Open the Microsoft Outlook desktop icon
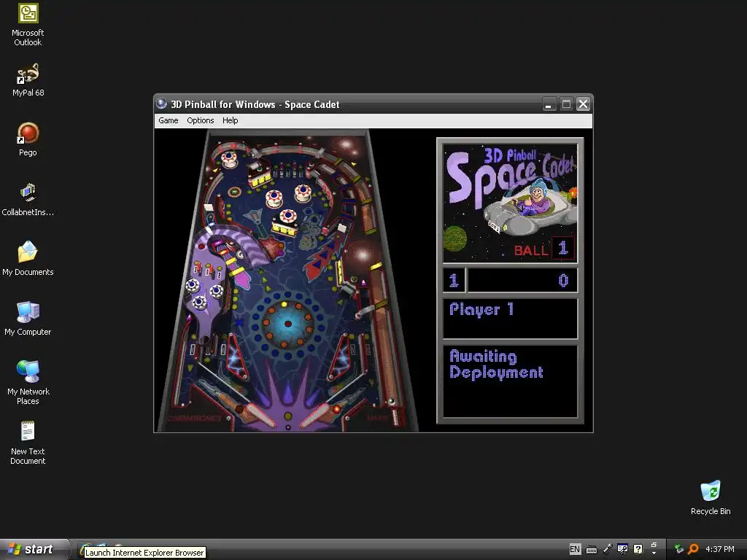Viewport: 747px width, 560px height. click(x=28, y=25)
